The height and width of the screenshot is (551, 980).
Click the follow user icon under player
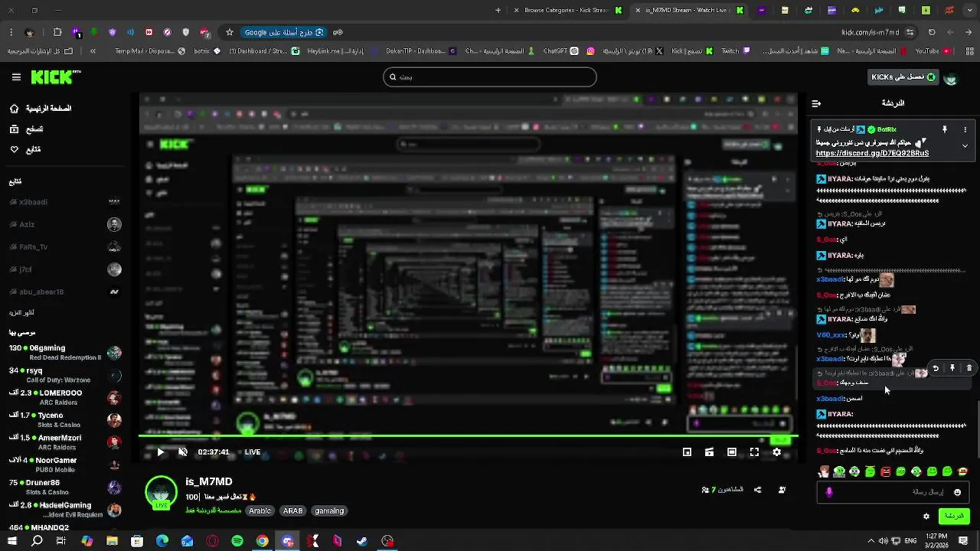click(782, 490)
